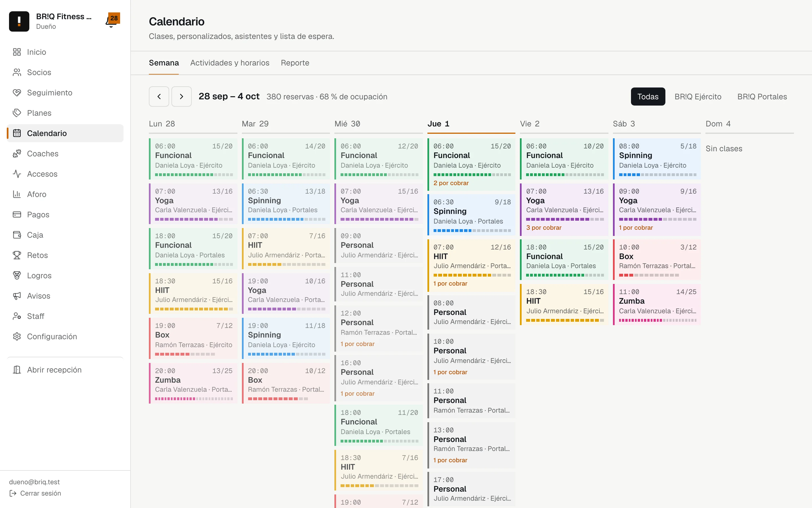The height and width of the screenshot is (508, 812).
Task: Click the Planes tag icon
Action: coord(17,113)
